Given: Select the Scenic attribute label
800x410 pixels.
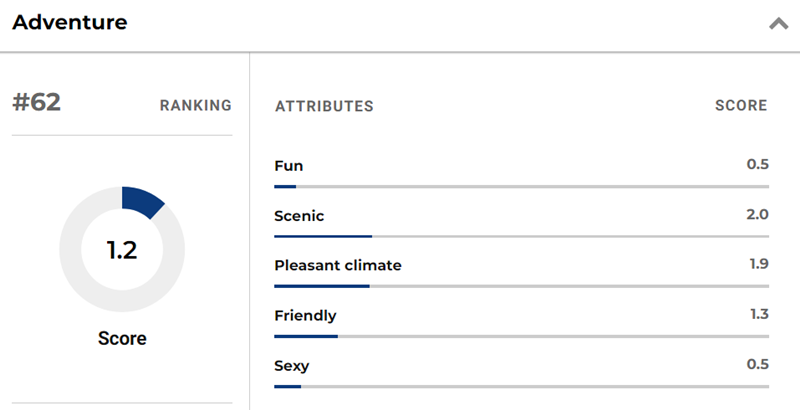Looking at the screenshot, I should coord(299,215).
